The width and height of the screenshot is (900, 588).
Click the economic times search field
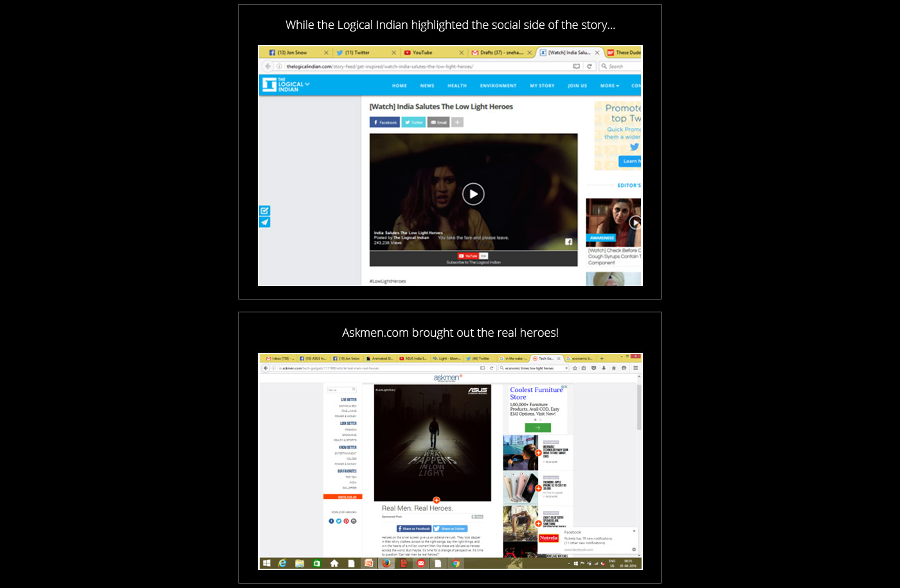point(534,368)
